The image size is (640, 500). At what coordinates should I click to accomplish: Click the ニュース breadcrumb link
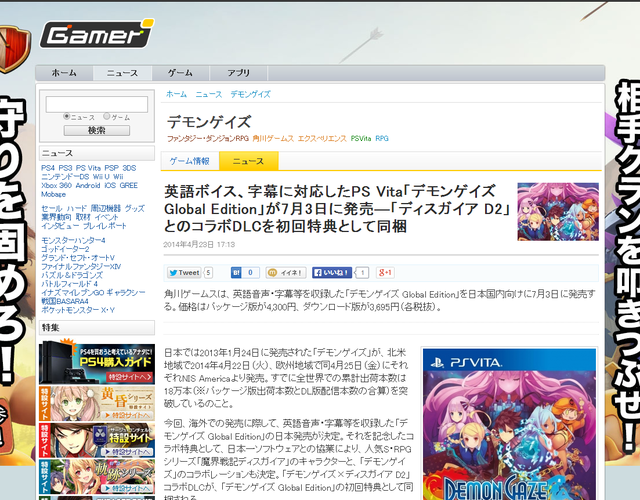coord(209,94)
